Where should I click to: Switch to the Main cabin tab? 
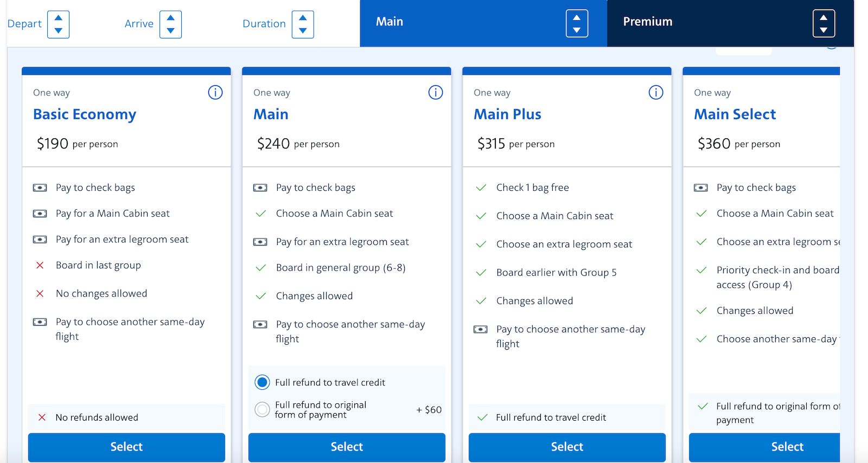(483, 23)
